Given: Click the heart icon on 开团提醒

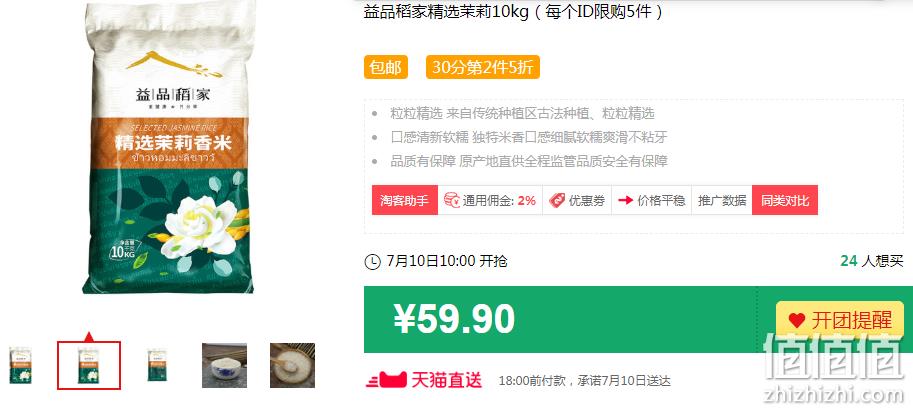Looking at the screenshot, I should pos(797,320).
